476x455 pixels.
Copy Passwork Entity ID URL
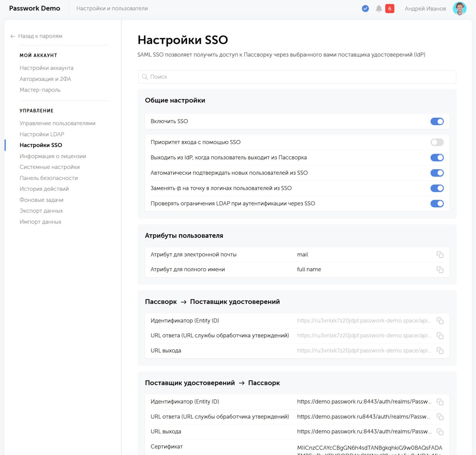click(x=440, y=321)
